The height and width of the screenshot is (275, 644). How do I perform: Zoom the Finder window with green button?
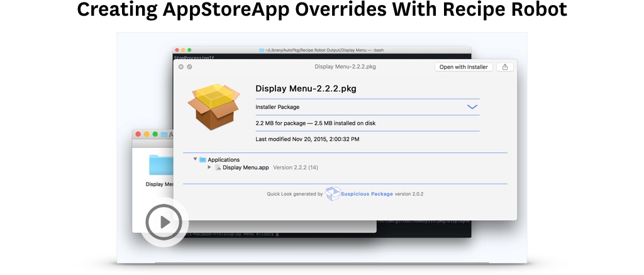pyautogui.click(x=155, y=134)
